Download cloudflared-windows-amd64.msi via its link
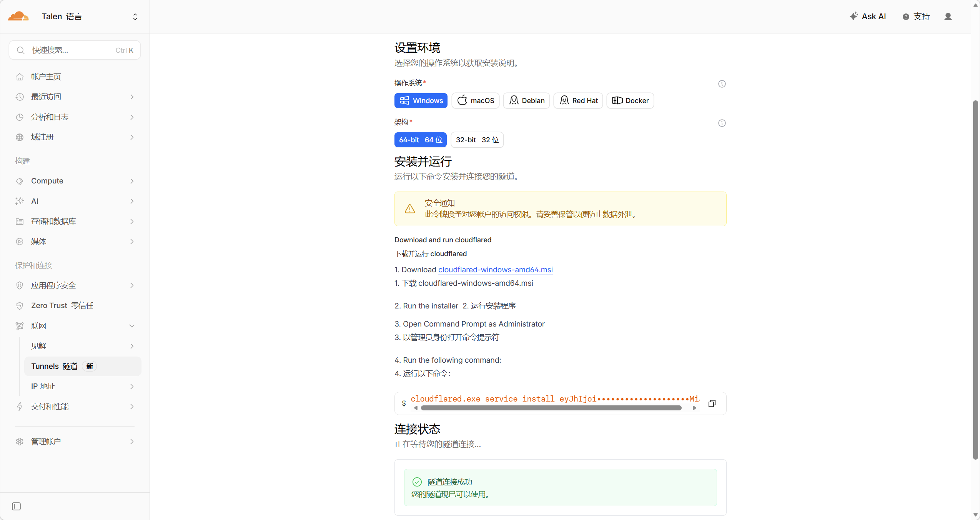Image resolution: width=980 pixels, height=520 pixels. tap(495, 270)
